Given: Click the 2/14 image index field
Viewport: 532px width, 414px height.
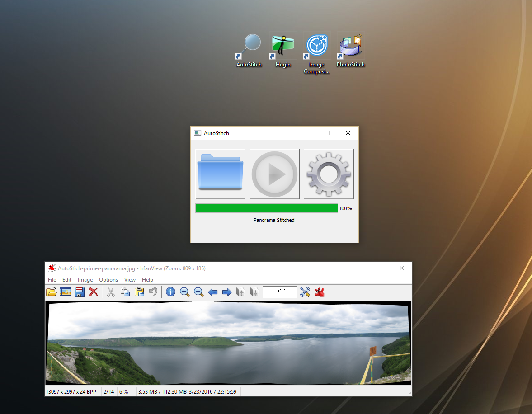Looking at the screenshot, I should tap(280, 292).
